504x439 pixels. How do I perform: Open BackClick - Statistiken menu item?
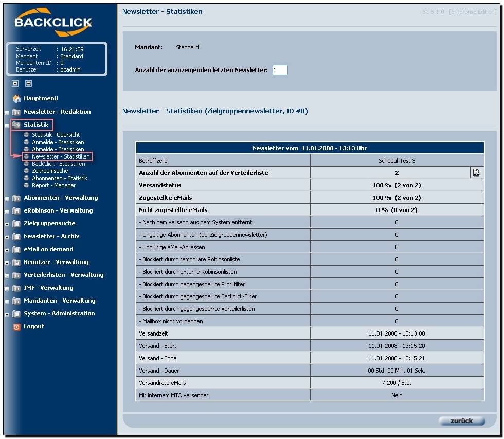pos(59,164)
